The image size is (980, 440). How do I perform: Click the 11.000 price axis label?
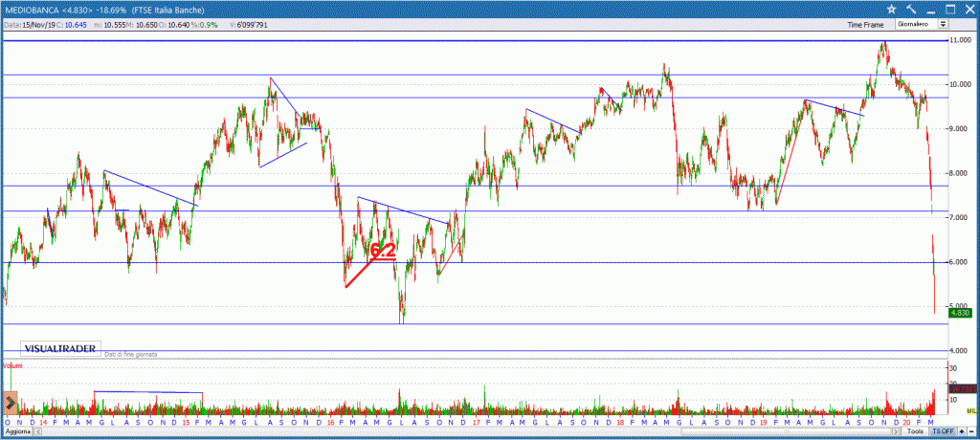(x=959, y=40)
